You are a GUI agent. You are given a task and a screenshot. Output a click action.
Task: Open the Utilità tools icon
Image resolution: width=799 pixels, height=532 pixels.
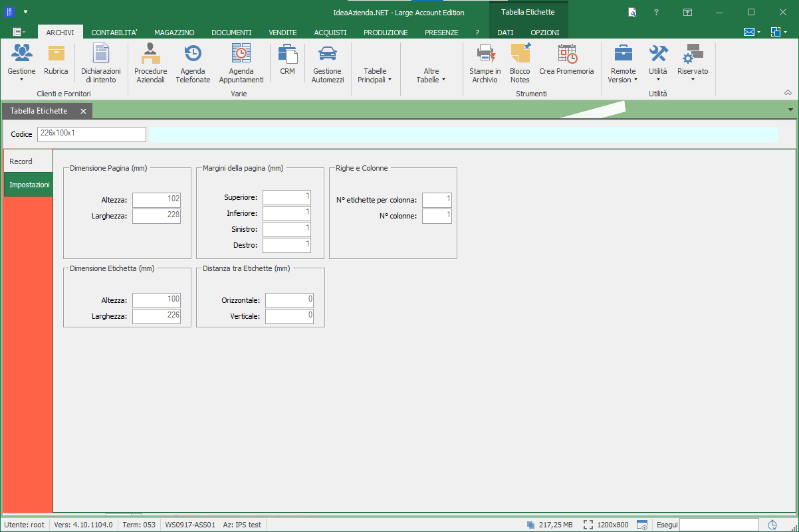coord(658,62)
